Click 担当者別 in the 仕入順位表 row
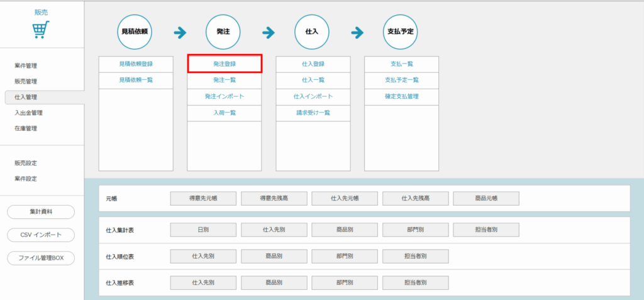The width and height of the screenshot is (644, 300). (415, 256)
